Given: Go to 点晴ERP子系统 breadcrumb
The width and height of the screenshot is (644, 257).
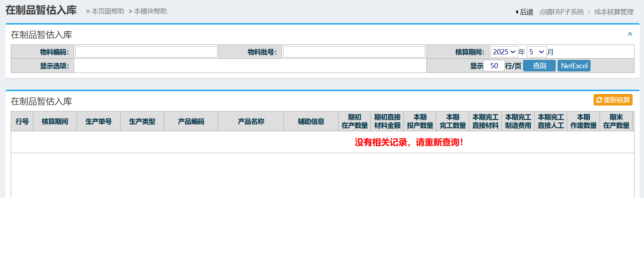Looking at the screenshot, I should [561, 12].
